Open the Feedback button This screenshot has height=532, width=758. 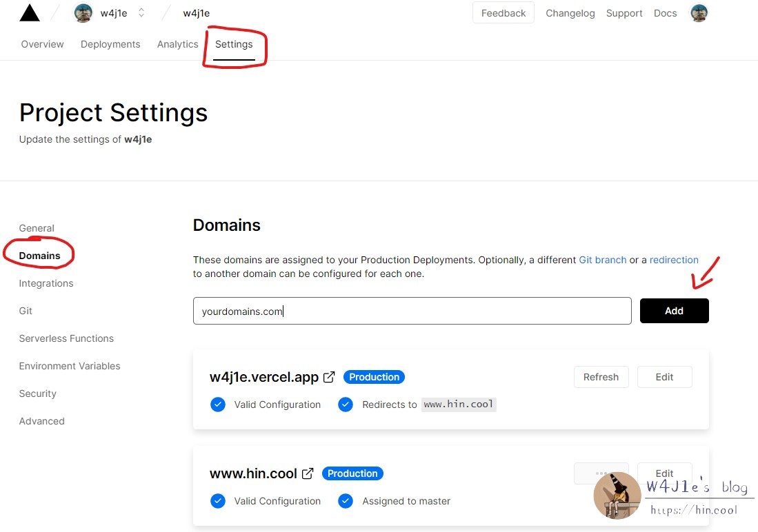pyautogui.click(x=503, y=13)
